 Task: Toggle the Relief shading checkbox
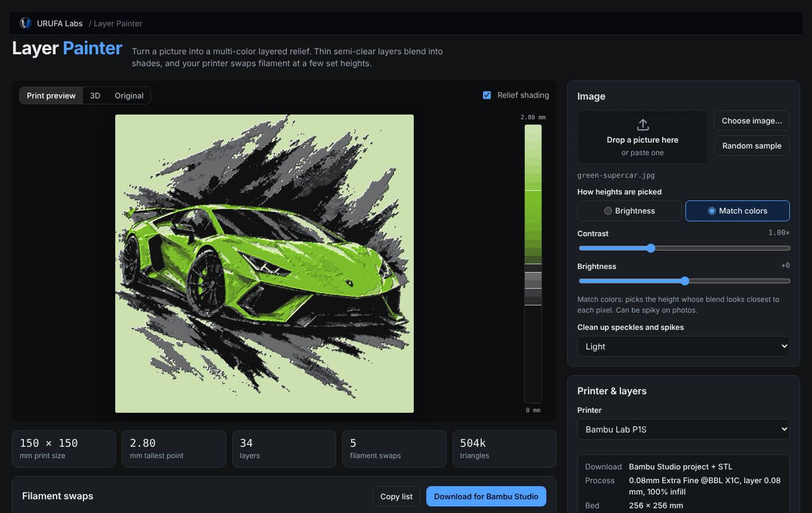click(x=487, y=95)
